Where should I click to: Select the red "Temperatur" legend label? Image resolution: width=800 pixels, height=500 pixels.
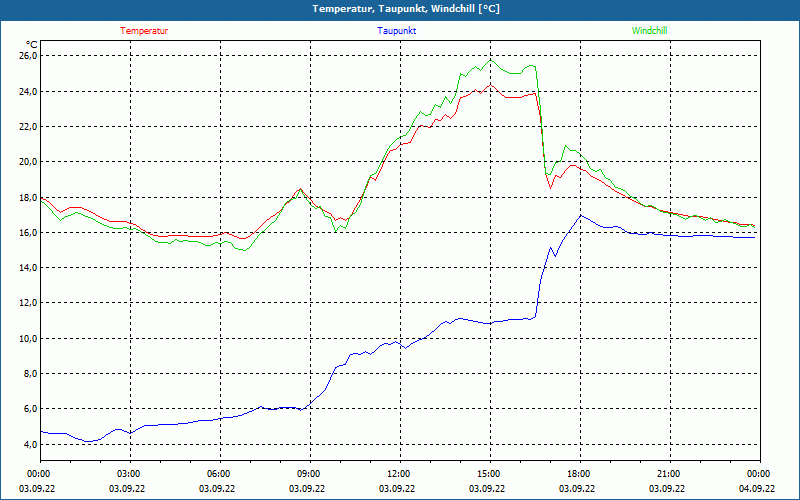(144, 31)
